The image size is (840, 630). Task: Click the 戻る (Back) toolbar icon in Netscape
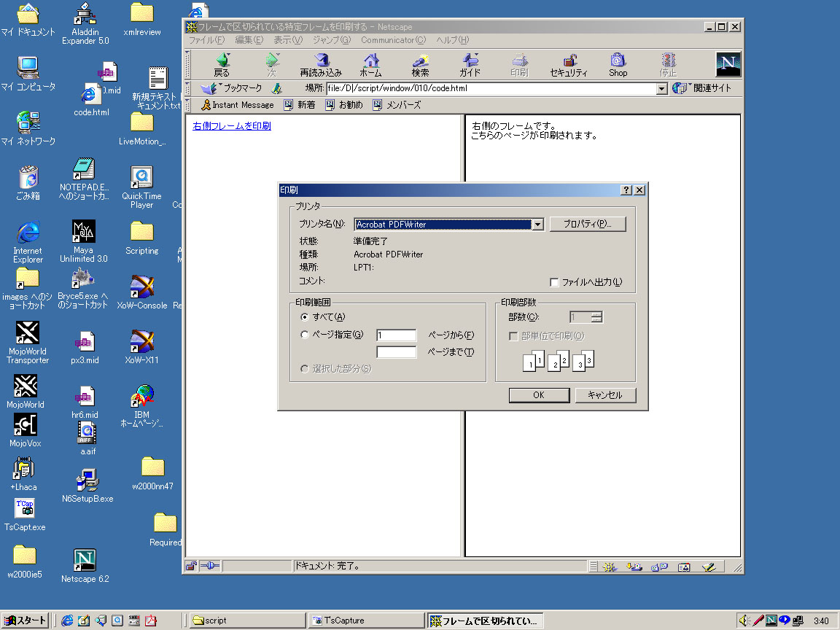(222, 65)
